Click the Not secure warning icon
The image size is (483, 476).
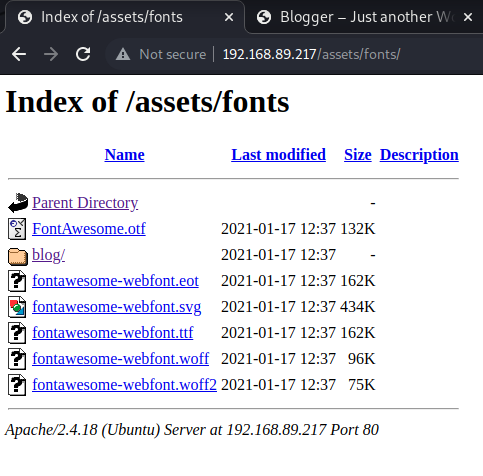tap(123, 54)
